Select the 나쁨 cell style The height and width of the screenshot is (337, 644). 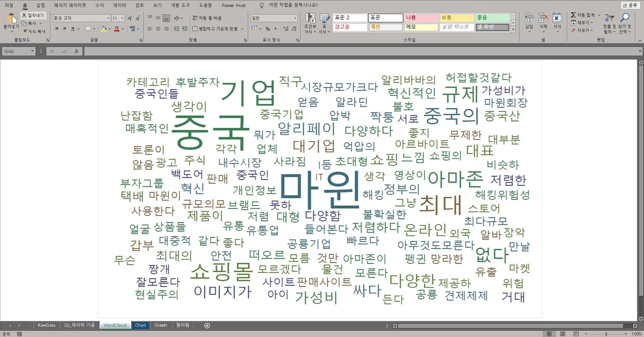point(421,18)
